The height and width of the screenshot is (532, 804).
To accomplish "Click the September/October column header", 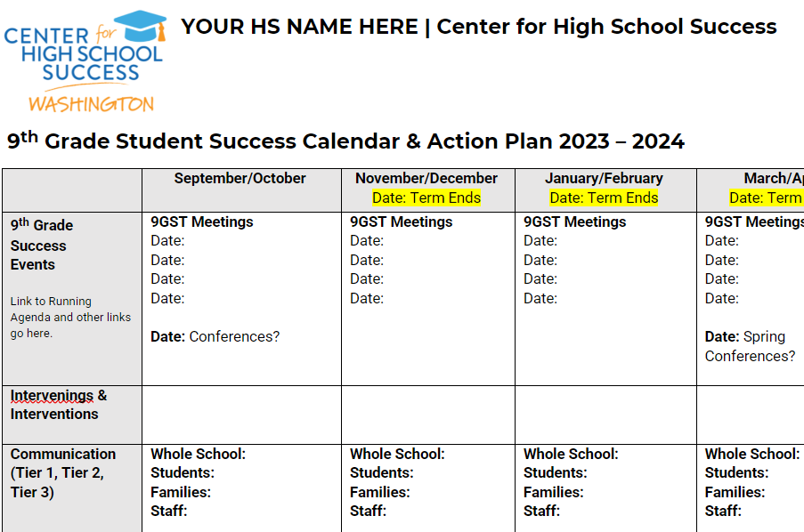I will (x=240, y=178).
